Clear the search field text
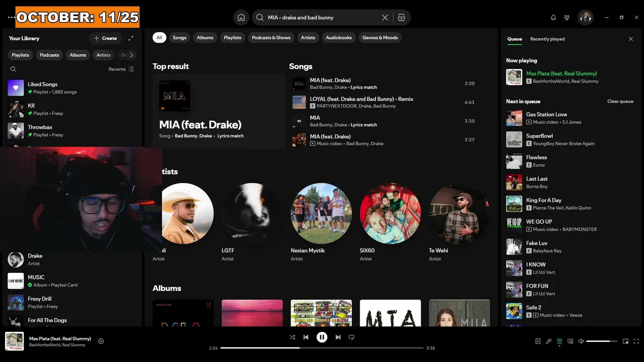The width and height of the screenshot is (644, 362). pos(385,18)
